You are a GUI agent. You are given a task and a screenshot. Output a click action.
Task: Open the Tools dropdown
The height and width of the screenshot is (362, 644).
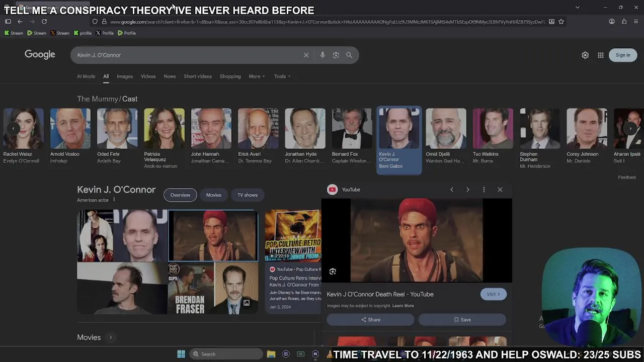point(282,76)
